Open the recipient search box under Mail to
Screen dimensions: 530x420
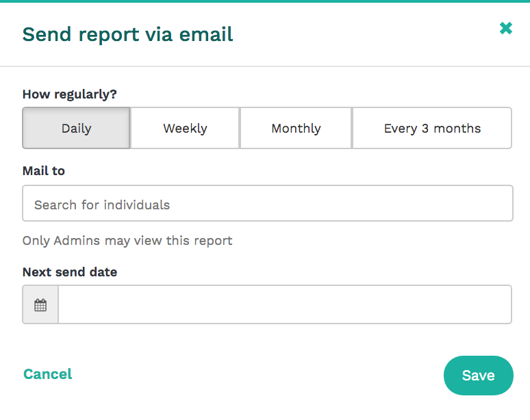268,203
